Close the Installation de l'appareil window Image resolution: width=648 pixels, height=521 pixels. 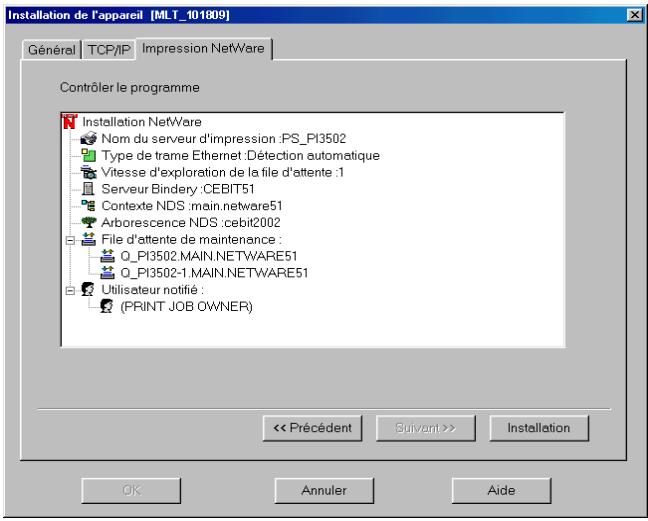(x=635, y=15)
